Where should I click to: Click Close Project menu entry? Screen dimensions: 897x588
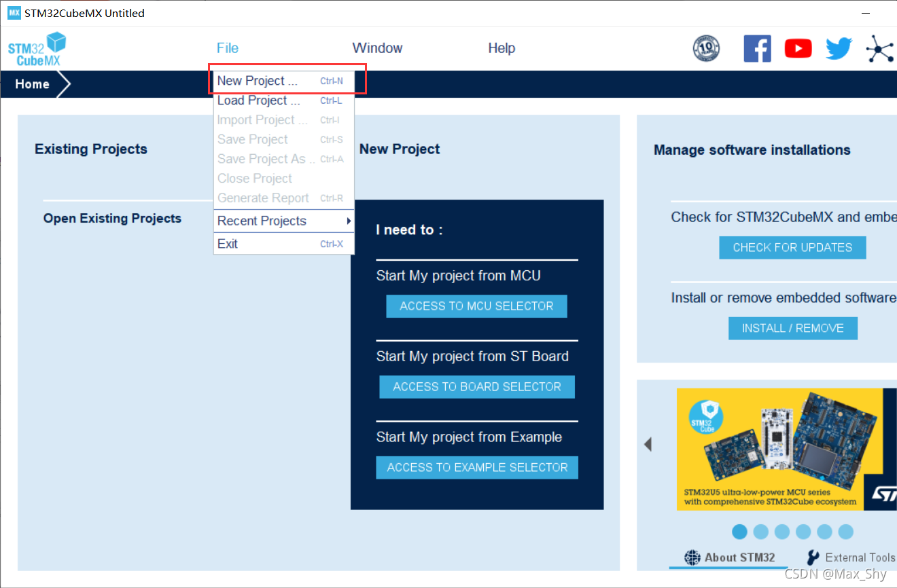click(x=284, y=179)
